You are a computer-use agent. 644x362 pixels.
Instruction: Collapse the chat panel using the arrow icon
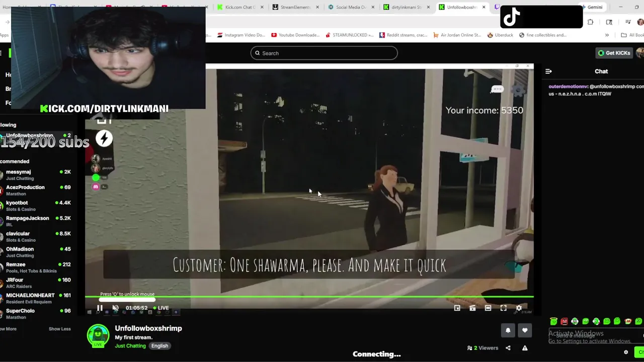pyautogui.click(x=548, y=71)
